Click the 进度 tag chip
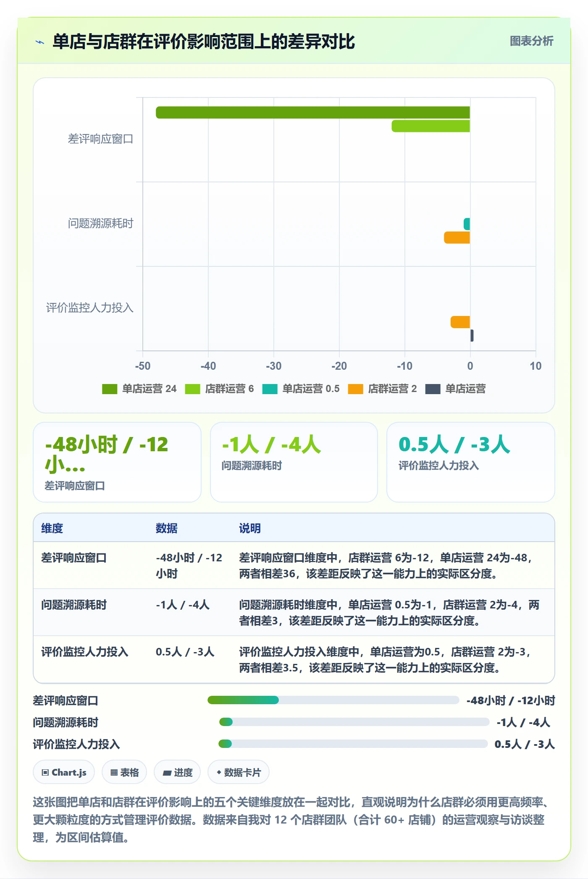 (x=177, y=772)
